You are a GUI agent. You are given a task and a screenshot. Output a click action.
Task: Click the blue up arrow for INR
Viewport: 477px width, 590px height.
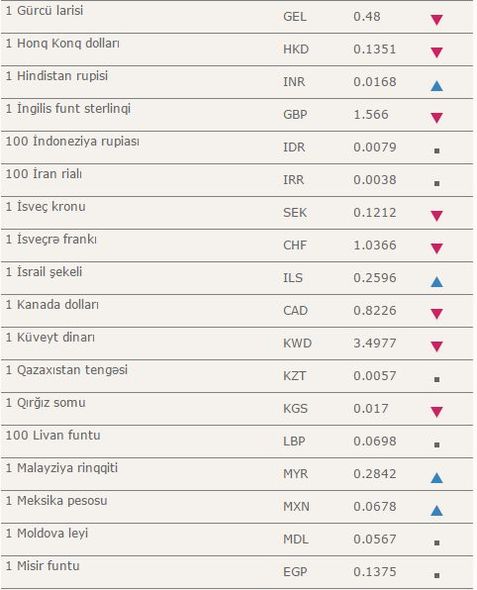click(436, 86)
